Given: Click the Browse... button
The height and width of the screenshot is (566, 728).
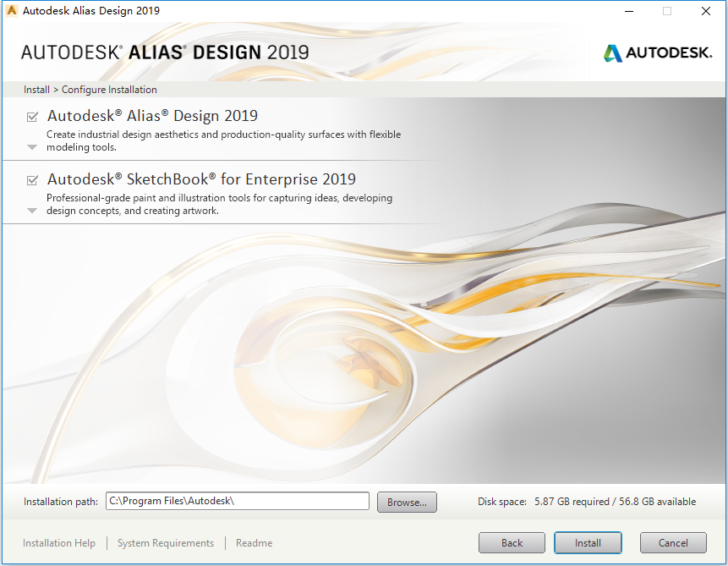Looking at the screenshot, I should pos(407,503).
